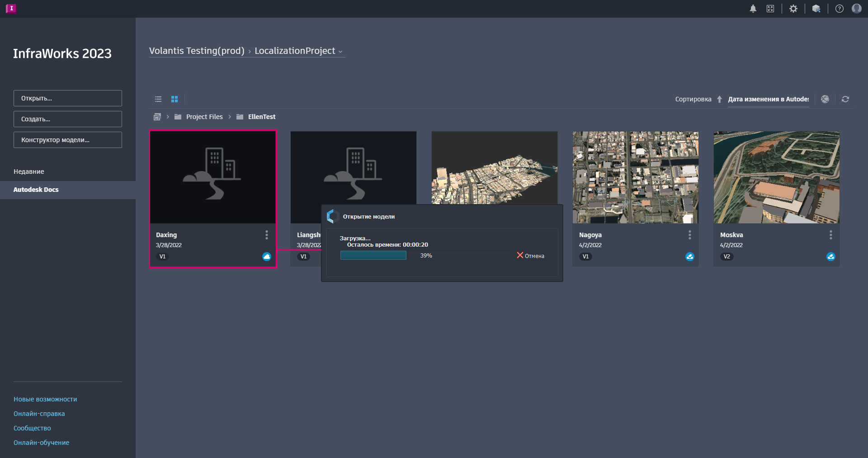Select the Moskva model thumbnail
868x458 pixels.
[777, 177]
